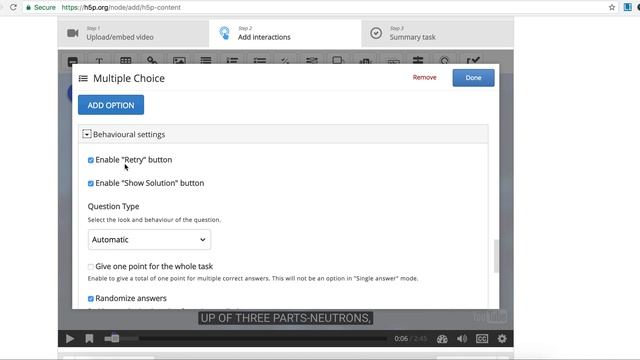Viewport: 640px width, 360px height.
Task: Play the video
Action: pos(70,339)
